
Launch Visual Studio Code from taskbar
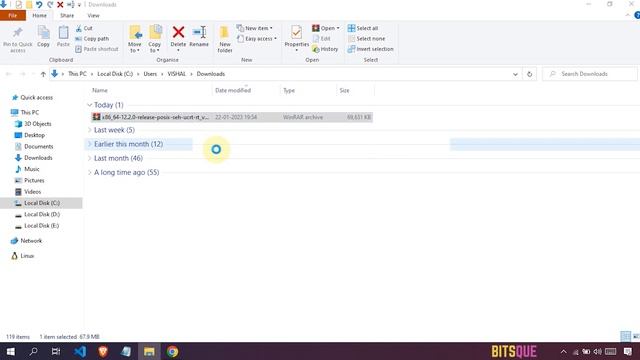pos(80,351)
